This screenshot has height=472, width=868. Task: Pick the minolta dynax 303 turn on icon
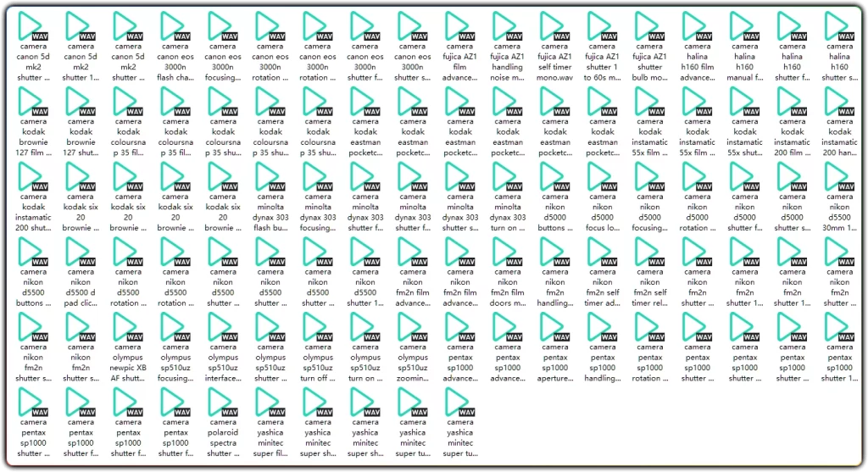(508, 176)
